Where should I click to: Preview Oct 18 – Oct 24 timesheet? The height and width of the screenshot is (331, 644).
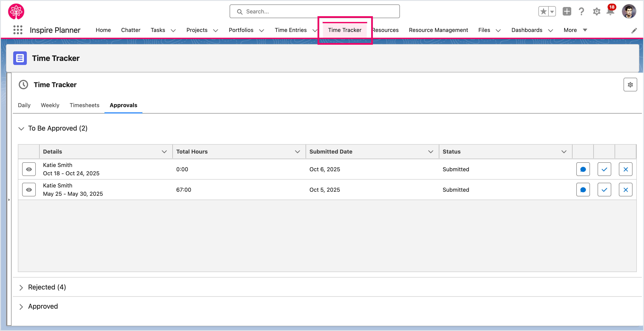(x=29, y=169)
